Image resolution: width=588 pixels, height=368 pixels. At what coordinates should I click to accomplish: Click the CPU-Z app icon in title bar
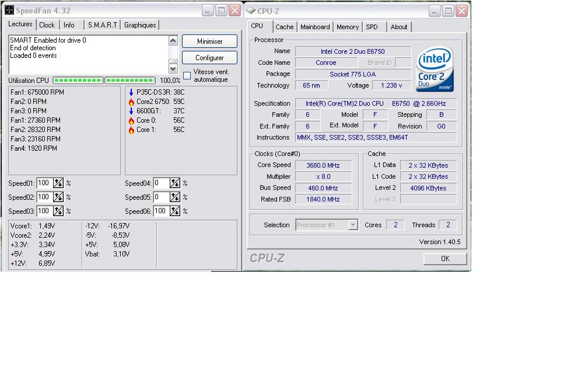(x=251, y=11)
